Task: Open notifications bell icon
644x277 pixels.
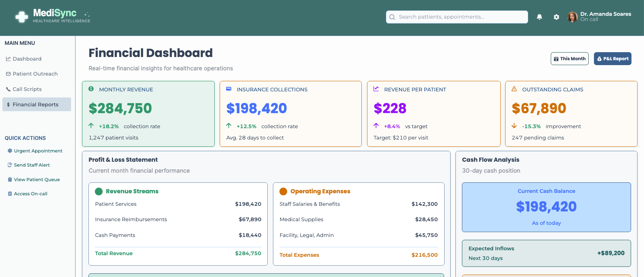Action: coord(539,17)
